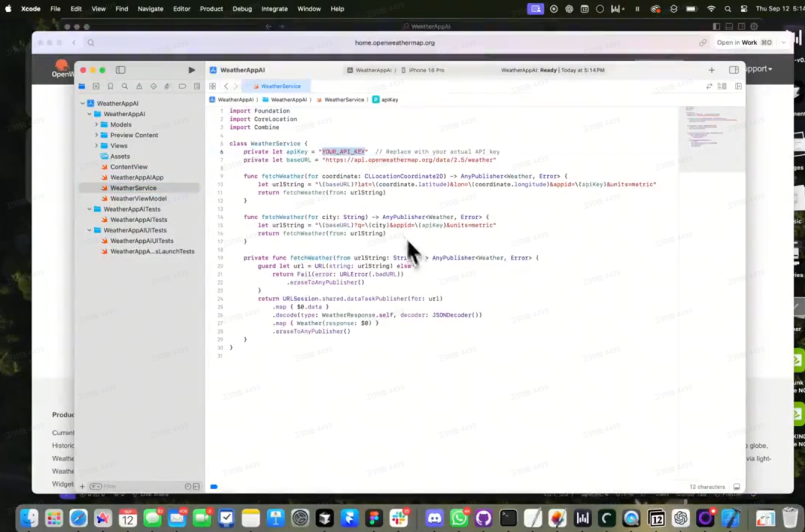The width and height of the screenshot is (805, 532).
Task: Open Finder from the Dock
Action: click(x=29, y=519)
